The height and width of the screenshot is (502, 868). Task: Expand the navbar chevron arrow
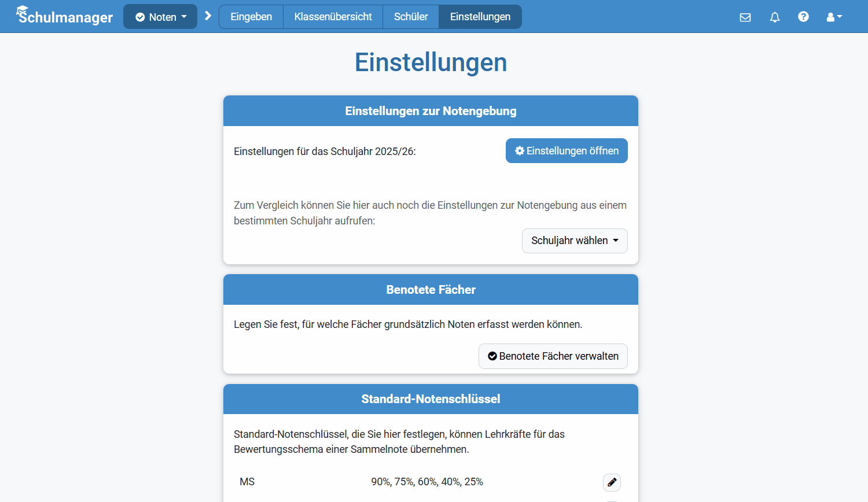[x=208, y=16]
